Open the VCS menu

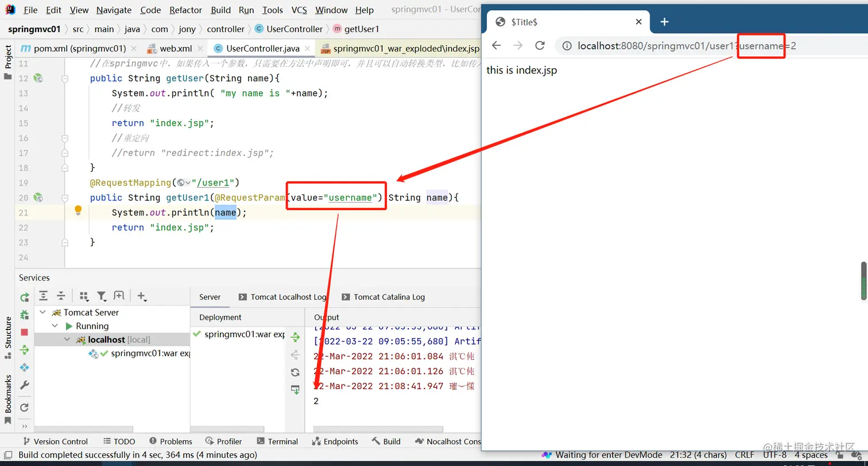pos(299,10)
